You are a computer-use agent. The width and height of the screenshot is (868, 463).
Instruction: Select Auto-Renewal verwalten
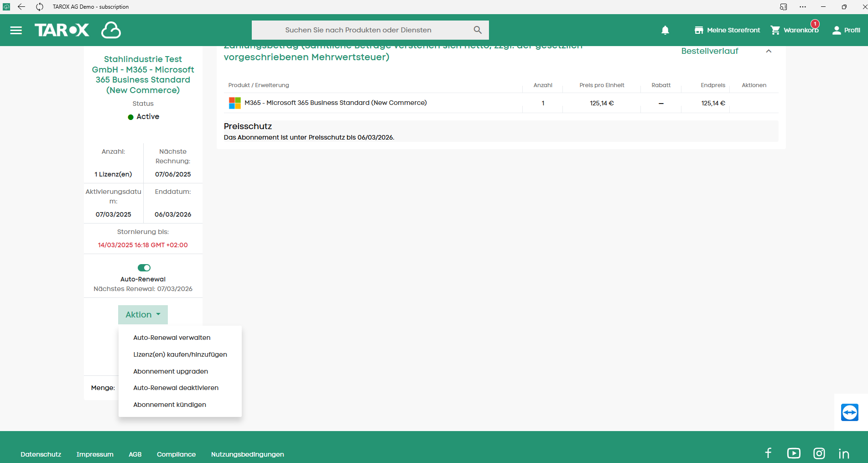pos(172,338)
